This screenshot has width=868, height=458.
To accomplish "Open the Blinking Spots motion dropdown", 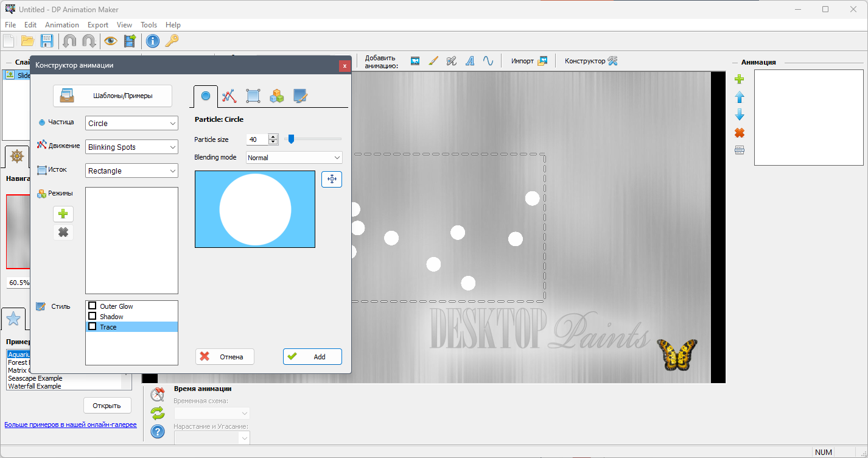I will [x=131, y=147].
